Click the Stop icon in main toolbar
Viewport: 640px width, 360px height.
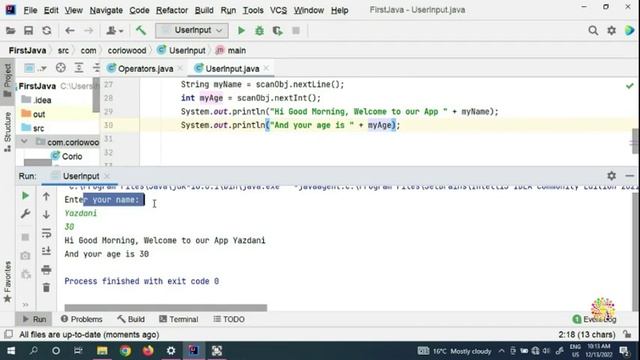coord(296,31)
